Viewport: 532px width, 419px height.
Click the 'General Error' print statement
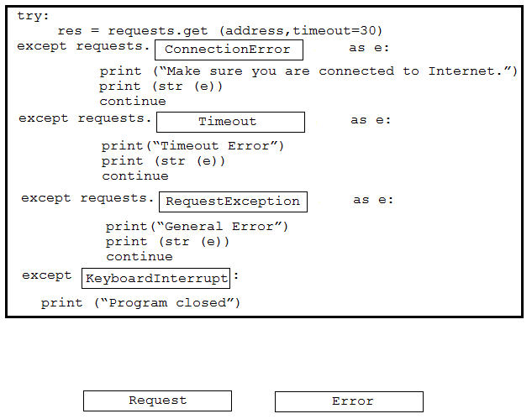(x=197, y=227)
